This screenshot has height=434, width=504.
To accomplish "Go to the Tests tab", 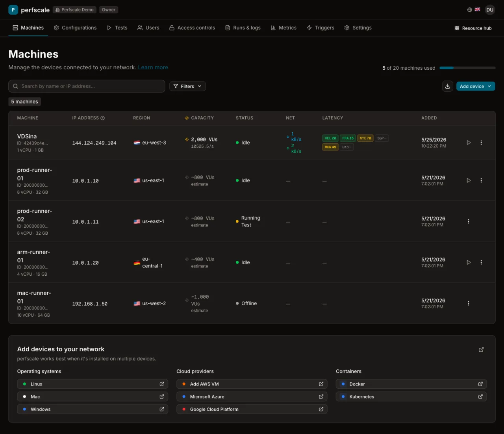I will point(117,28).
